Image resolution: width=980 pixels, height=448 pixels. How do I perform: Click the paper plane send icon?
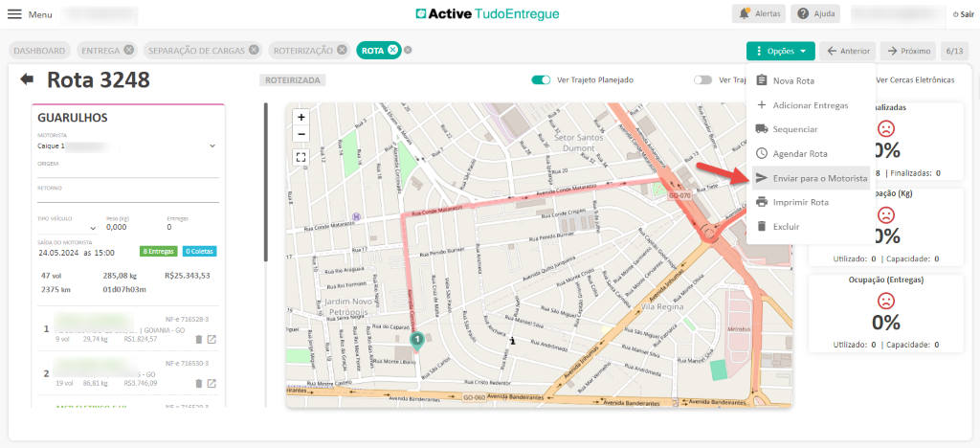(x=761, y=178)
